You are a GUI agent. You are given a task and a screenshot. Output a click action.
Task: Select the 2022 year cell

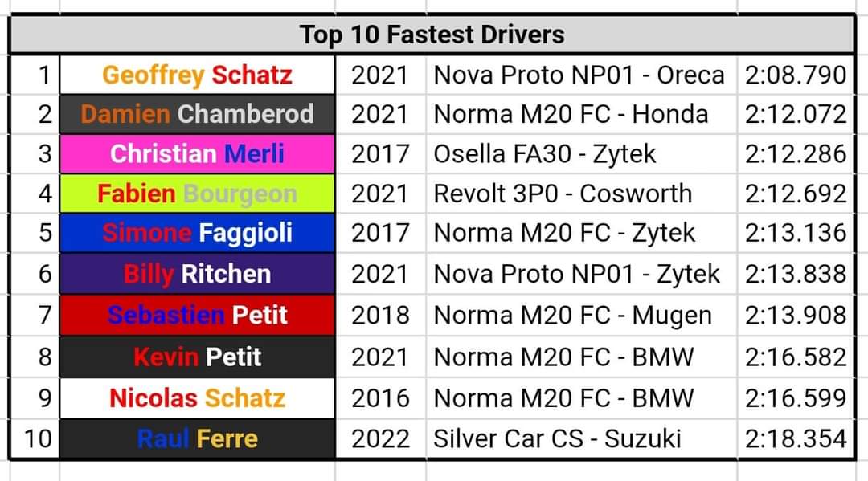380,438
